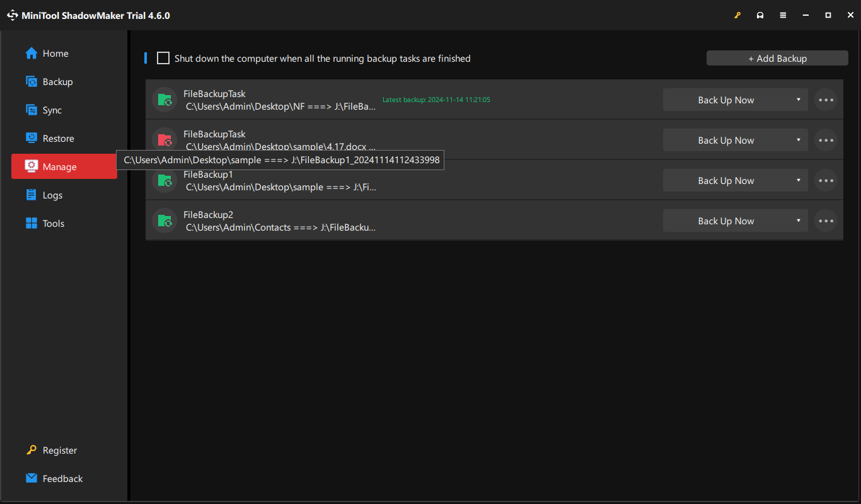Viewport: 861px width, 504px height.
Task: Open the Logs page
Action: pyautogui.click(x=52, y=195)
